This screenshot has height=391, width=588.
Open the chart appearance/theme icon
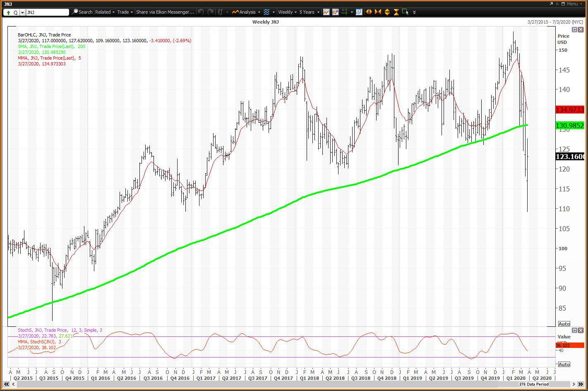coord(335,12)
